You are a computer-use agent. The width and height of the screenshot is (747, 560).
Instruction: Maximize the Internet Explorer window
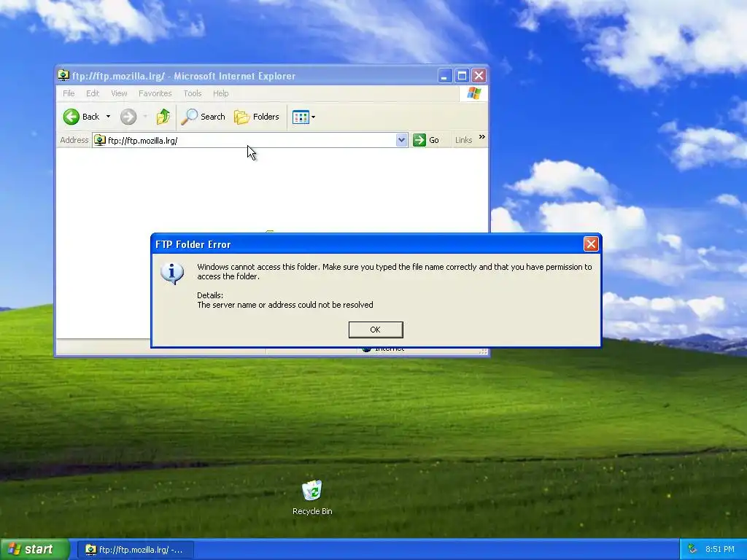tap(462, 76)
